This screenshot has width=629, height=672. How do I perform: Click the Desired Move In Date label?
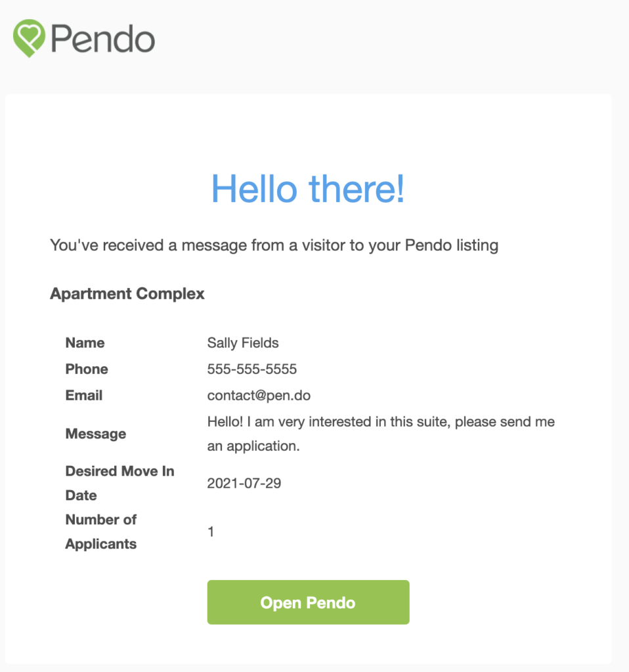(119, 483)
